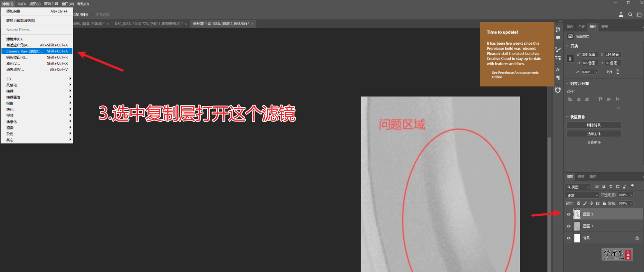
Task: Open the beaker prerelease icon at top right
Action: click(621, 14)
